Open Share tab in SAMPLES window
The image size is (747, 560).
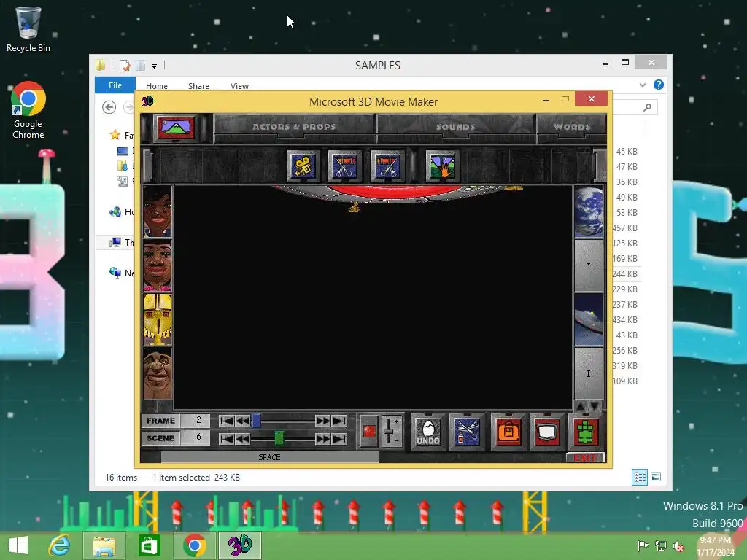click(198, 86)
